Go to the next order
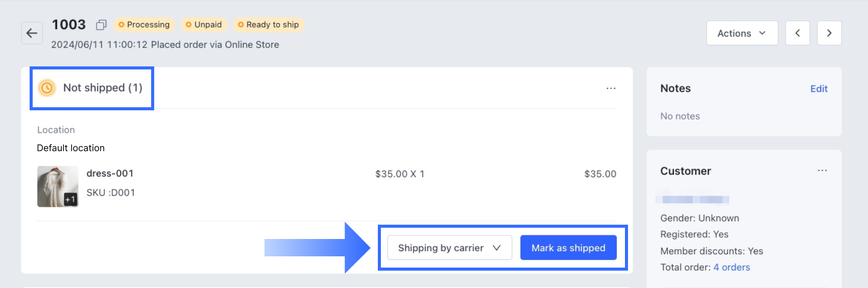Image resolution: width=868 pixels, height=288 pixels. (829, 33)
